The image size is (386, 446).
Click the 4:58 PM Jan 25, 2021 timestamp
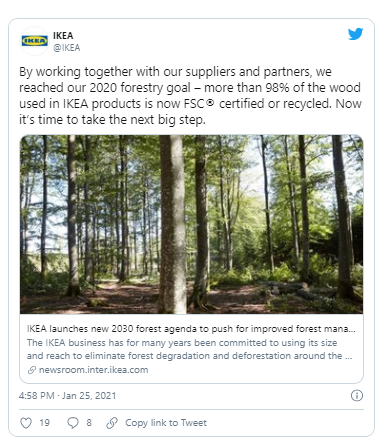click(68, 396)
